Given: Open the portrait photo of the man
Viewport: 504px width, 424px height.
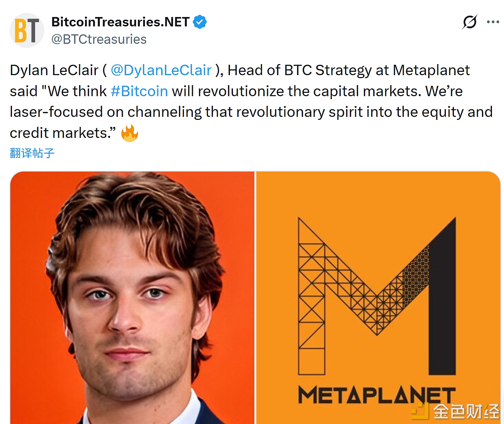Looking at the screenshot, I should coord(132,297).
